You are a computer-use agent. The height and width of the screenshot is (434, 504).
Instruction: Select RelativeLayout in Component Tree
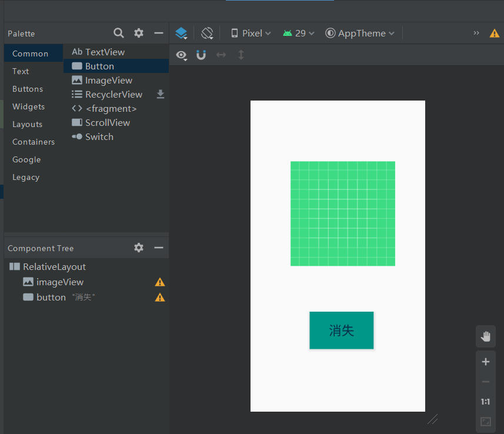pyautogui.click(x=86, y=266)
